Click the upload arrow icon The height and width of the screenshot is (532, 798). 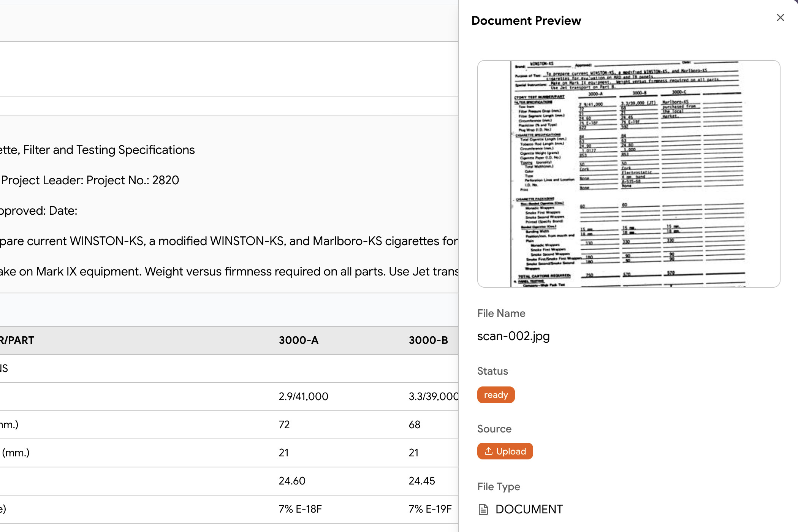[x=489, y=451]
